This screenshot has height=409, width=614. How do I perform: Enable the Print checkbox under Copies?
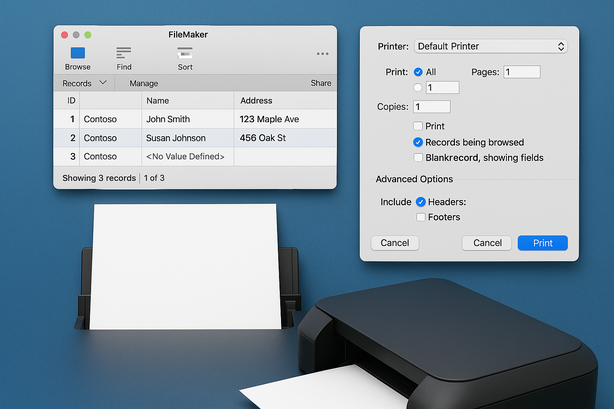pos(418,126)
